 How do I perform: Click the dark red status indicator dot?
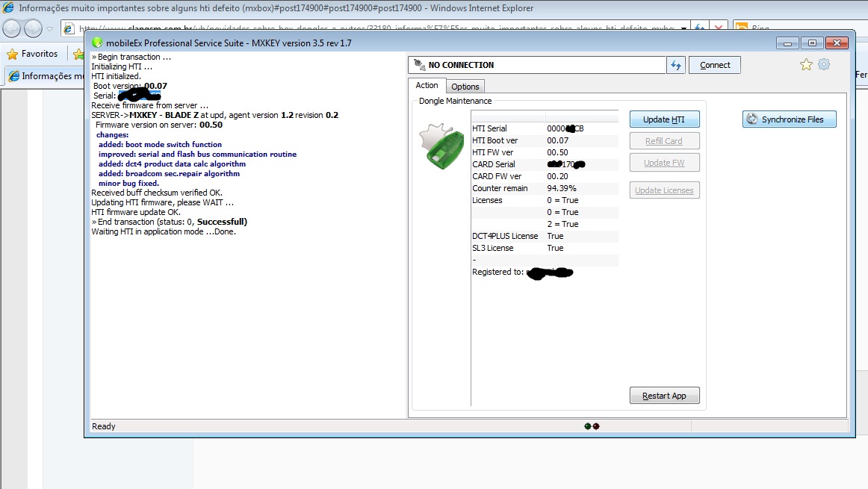click(596, 426)
